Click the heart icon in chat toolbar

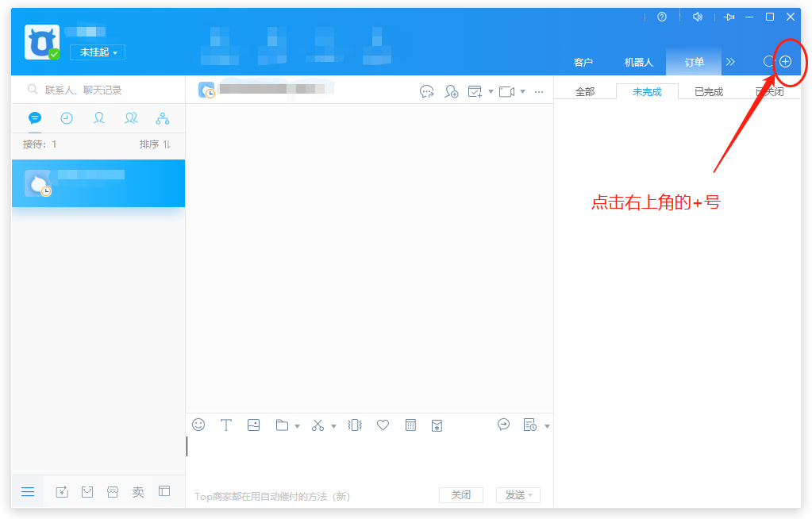[x=383, y=425]
